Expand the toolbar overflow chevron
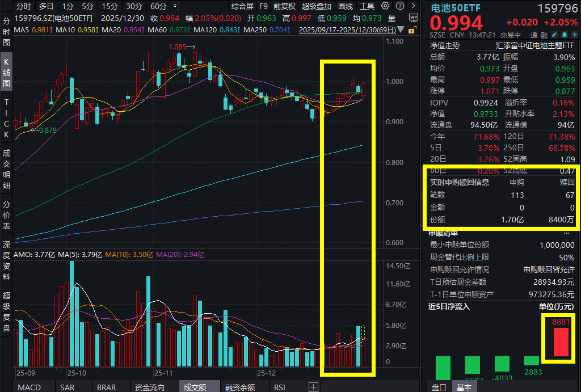 coord(412,7)
